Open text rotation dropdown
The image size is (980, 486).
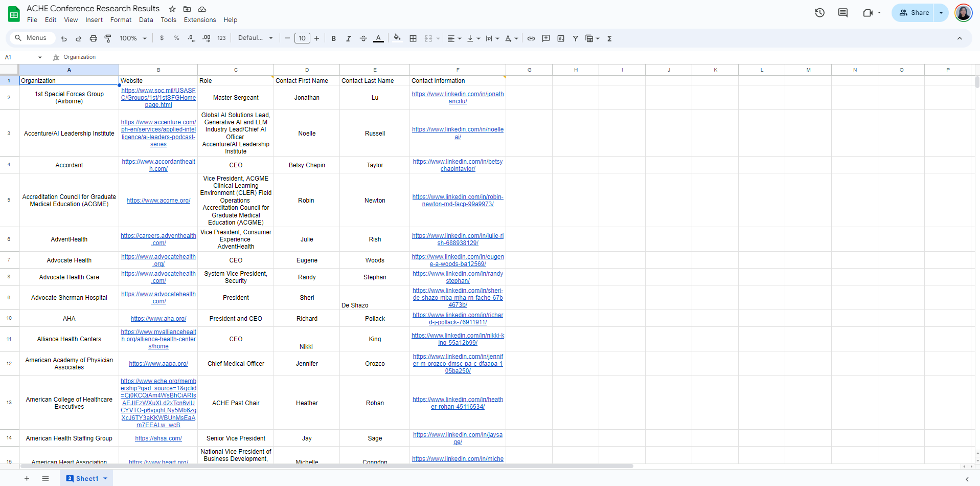click(511, 38)
